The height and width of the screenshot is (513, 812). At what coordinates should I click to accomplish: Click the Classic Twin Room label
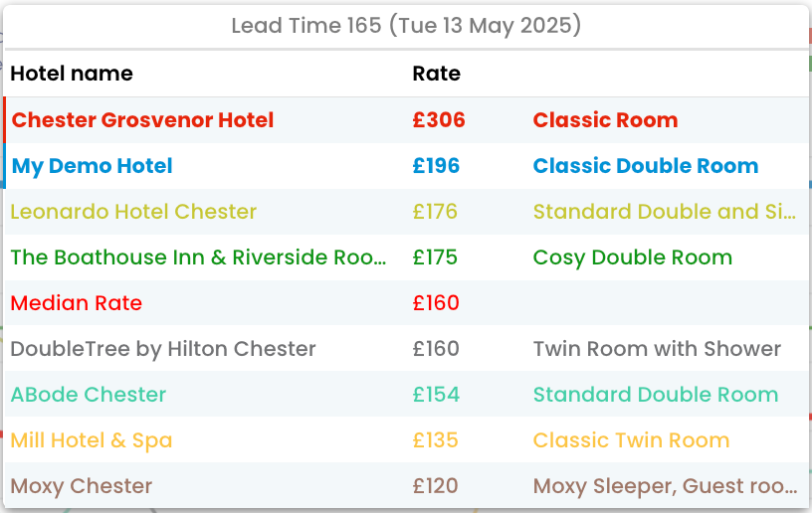point(631,440)
